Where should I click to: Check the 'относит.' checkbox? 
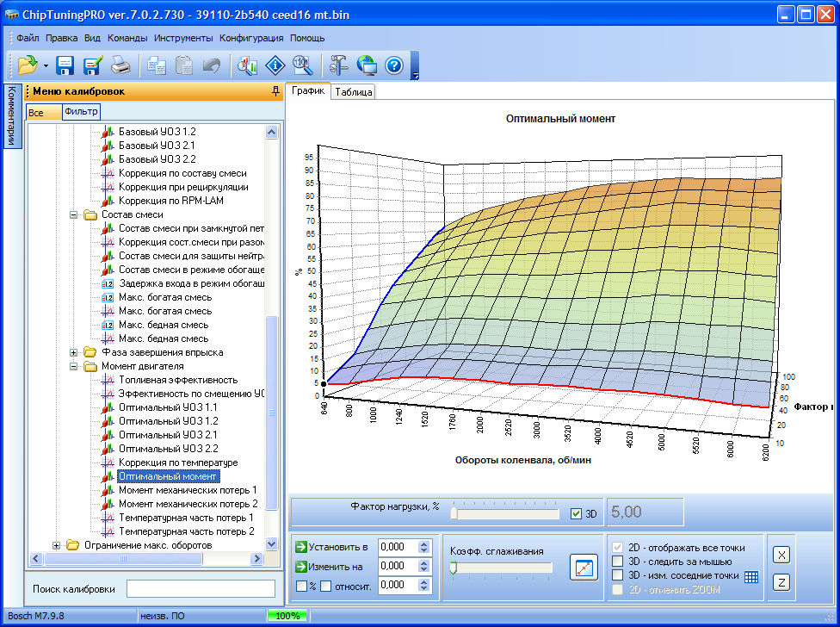click(326, 587)
